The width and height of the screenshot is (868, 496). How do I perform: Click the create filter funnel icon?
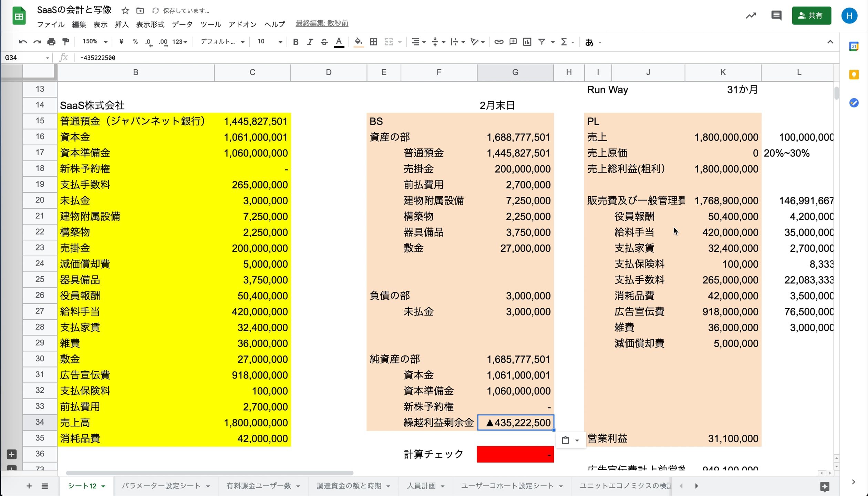[542, 42]
